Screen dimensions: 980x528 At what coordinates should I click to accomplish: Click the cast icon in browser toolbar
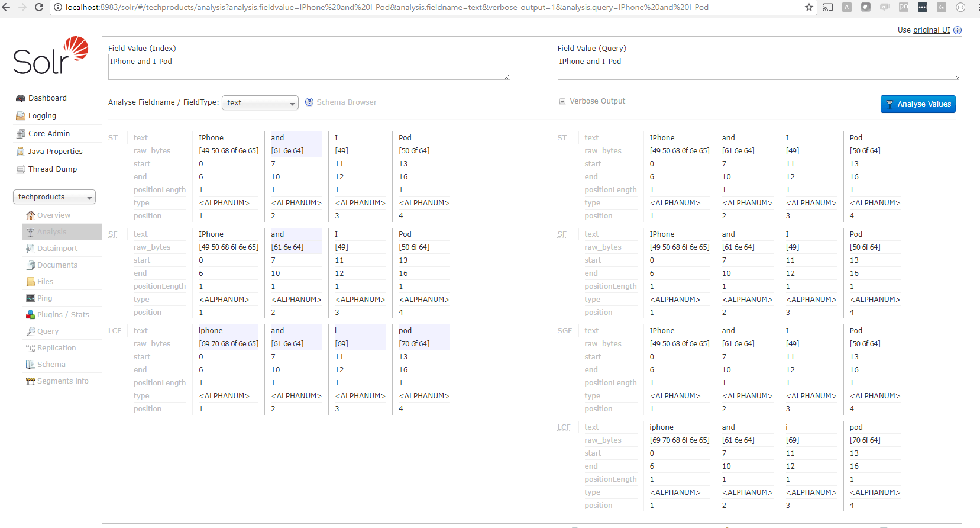tap(828, 7)
